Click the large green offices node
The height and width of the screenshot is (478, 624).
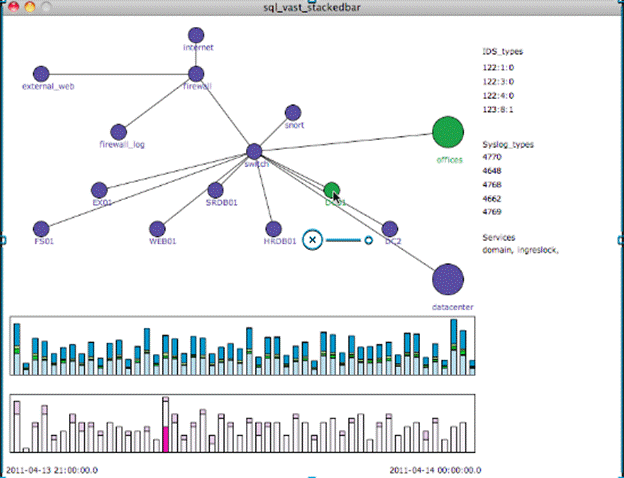pyautogui.click(x=448, y=132)
